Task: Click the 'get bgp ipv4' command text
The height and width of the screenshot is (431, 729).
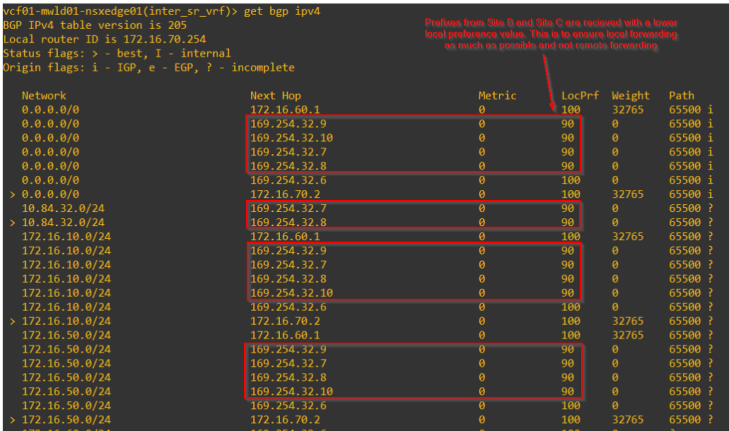Action: click(282, 11)
